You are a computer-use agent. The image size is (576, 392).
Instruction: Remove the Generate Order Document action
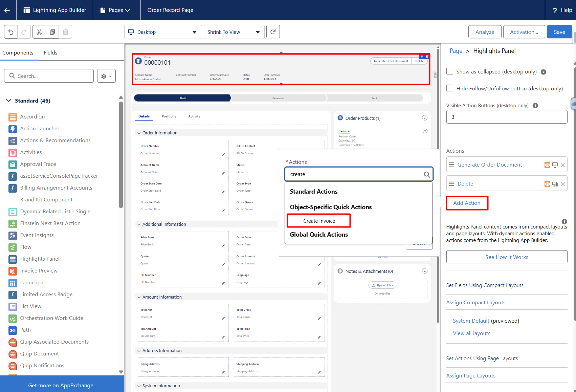click(x=562, y=165)
